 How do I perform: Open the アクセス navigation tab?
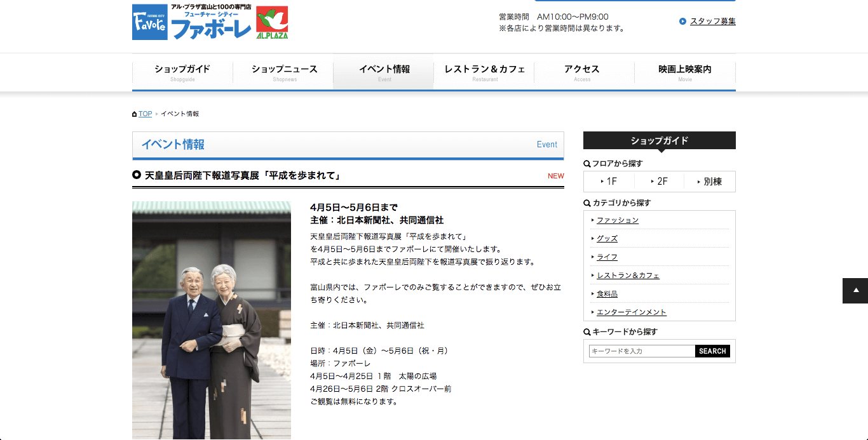coord(581,72)
